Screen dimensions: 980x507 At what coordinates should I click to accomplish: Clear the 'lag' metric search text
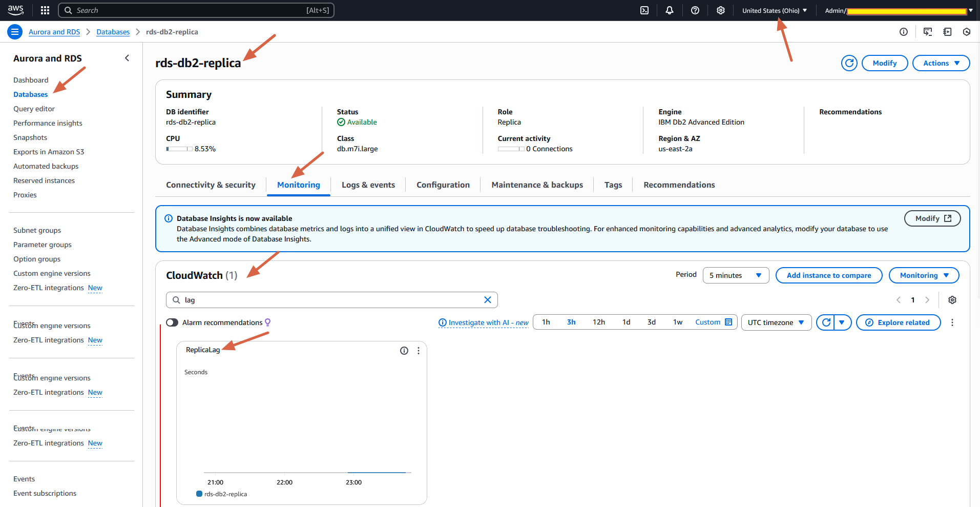coord(488,300)
